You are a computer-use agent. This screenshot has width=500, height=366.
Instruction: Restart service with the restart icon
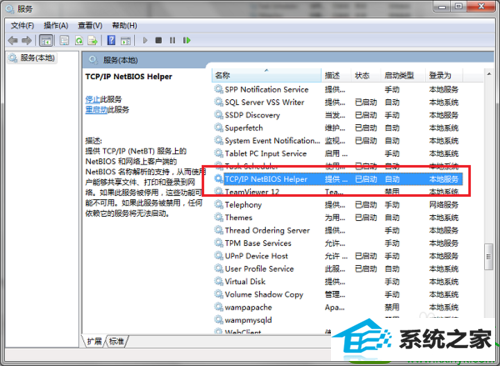click(187, 40)
